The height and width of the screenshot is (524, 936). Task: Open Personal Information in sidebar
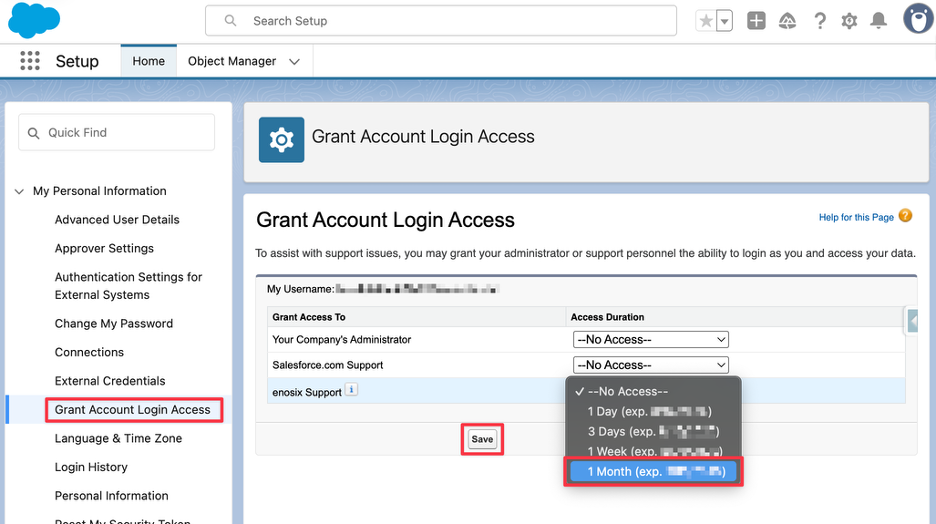coord(111,495)
